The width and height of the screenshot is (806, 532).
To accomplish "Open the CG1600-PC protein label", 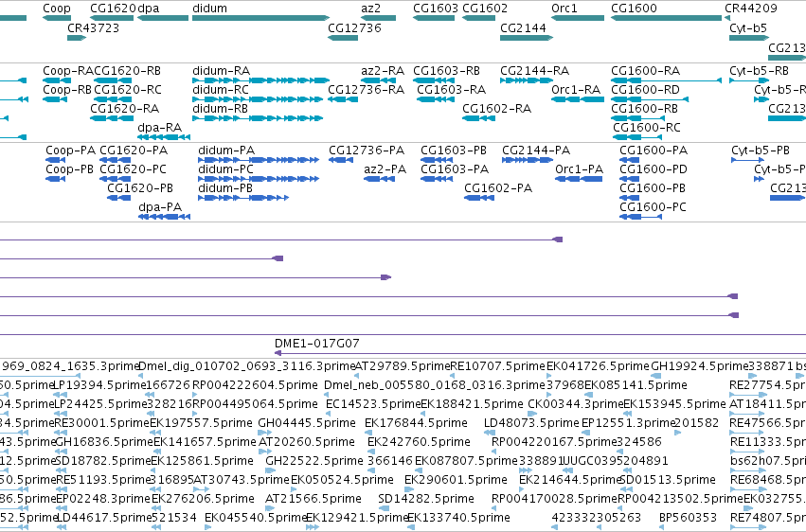I will point(653,207).
